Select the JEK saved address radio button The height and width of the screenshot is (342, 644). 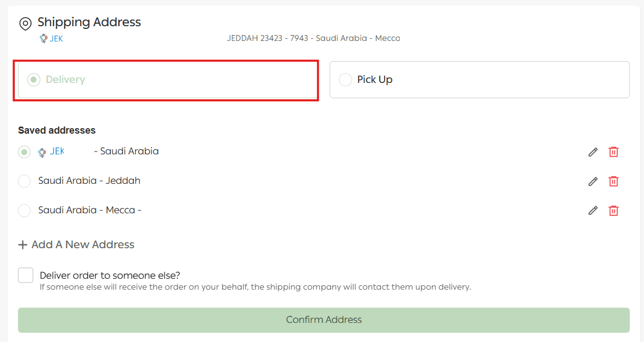[24, 152]
